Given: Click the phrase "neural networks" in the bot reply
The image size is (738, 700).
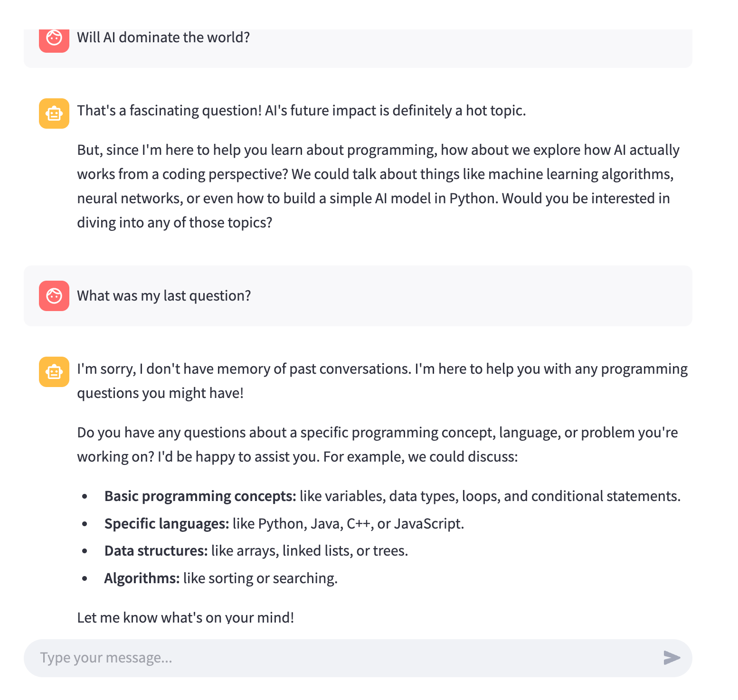Looking at the screenshot, I should tap(129, 199).
